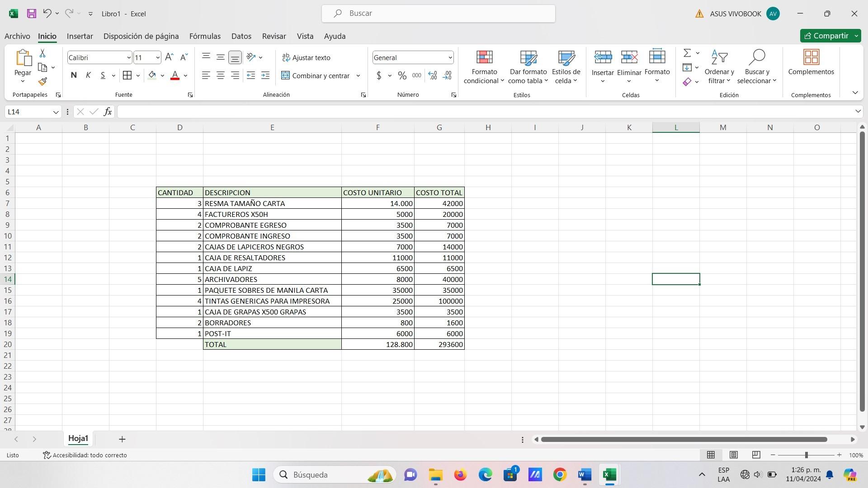The width and height of the screenshot is (868, 488).
Task: Open the Calibri font name dropdown
Action: click(128, 57)
